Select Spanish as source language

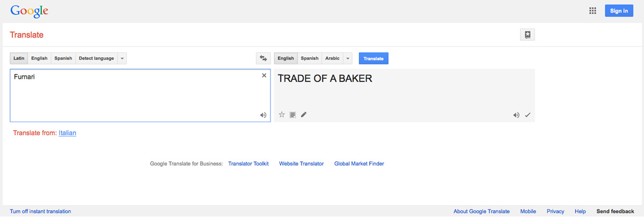(x=63, y=58)
